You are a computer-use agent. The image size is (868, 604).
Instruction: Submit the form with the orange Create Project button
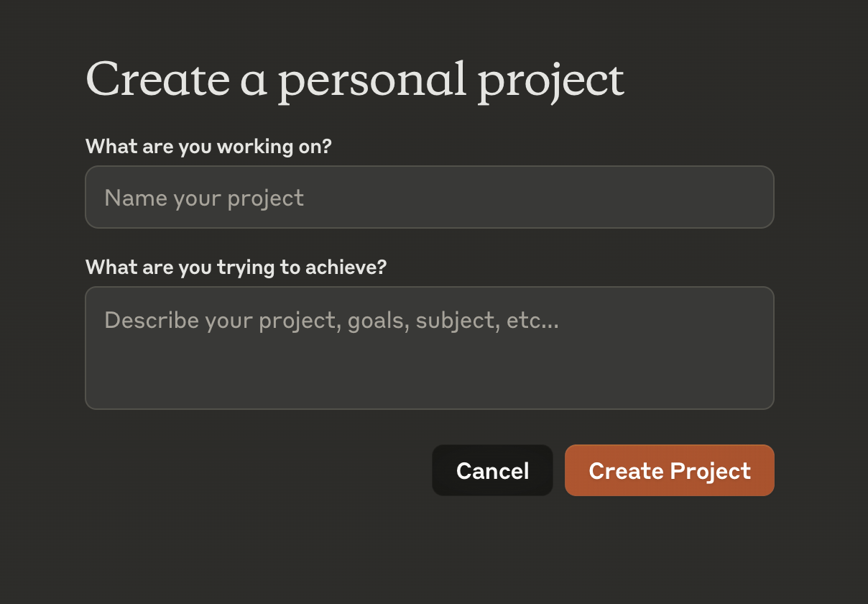(x=669, y=470)
